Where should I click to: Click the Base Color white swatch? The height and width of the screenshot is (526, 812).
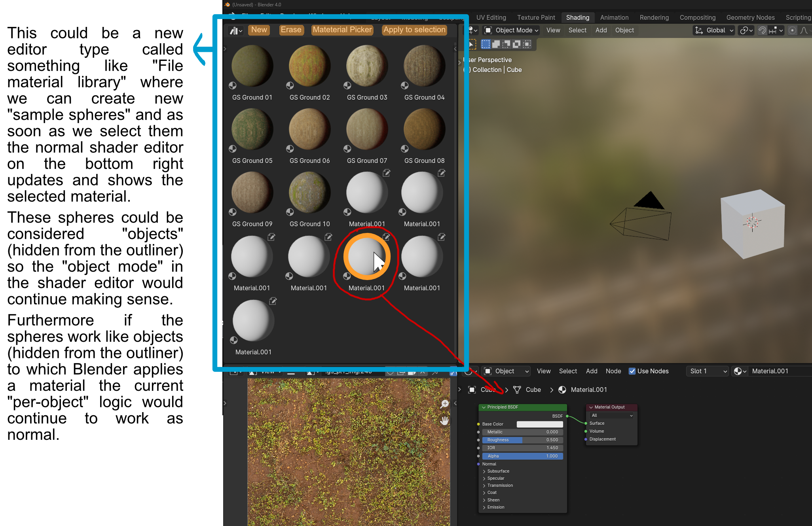(540, 424)
